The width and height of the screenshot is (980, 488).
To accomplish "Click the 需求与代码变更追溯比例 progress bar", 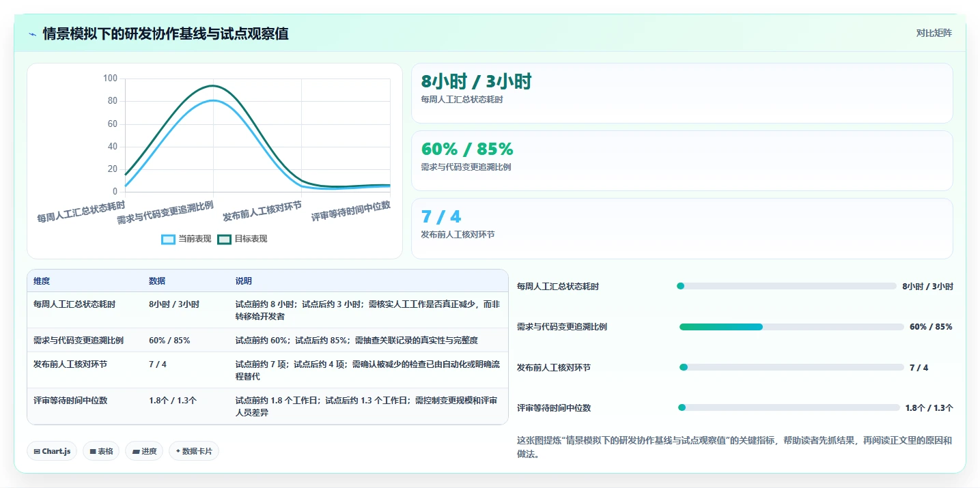I will click(792, 327).
